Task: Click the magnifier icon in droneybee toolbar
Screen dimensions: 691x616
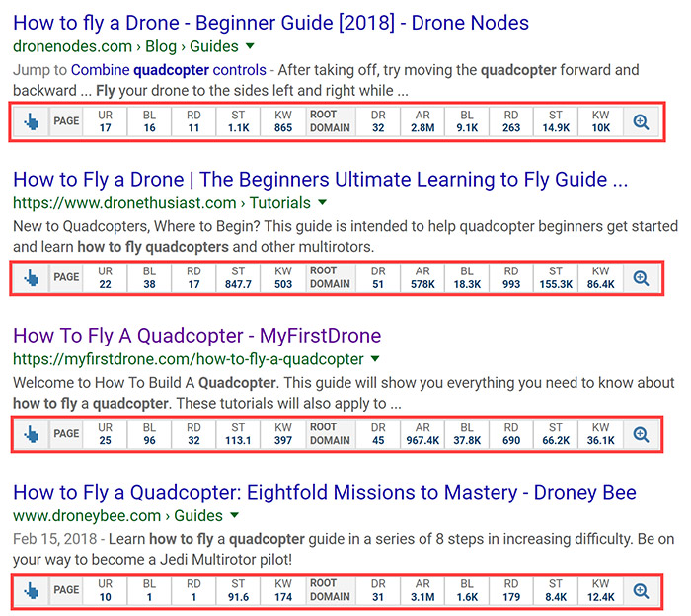Action: click(x=641, y=591)
